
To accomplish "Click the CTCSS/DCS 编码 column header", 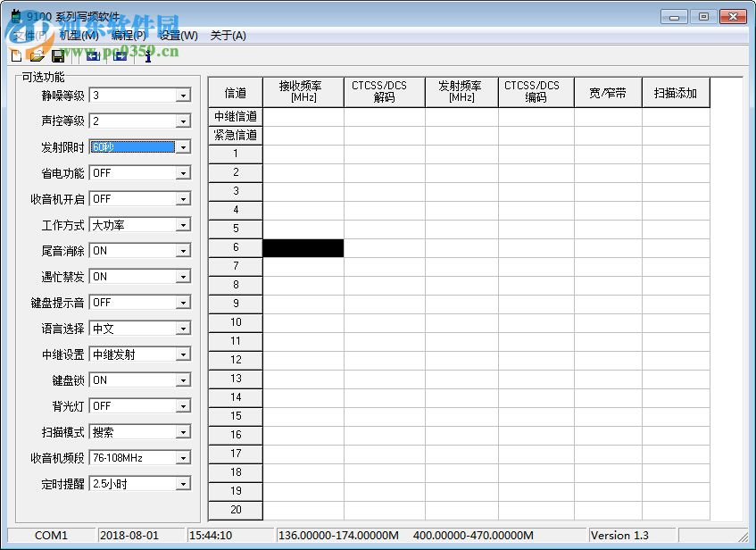I will click(x=536, y=92).
